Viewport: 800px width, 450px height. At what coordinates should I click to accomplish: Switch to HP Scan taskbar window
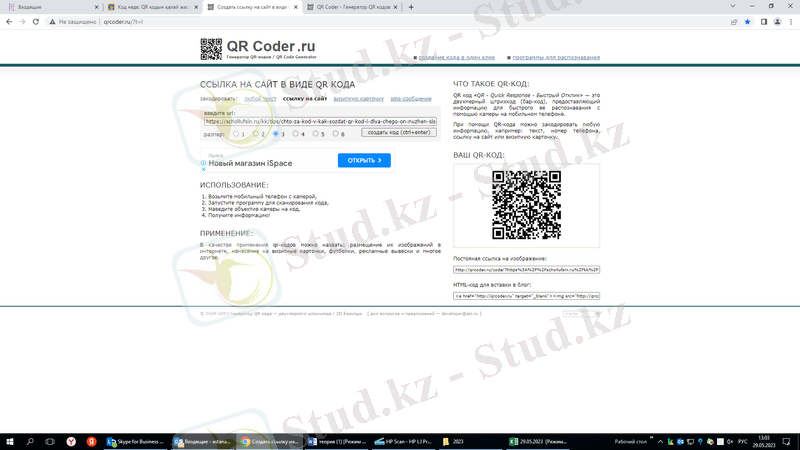point(404,442)
